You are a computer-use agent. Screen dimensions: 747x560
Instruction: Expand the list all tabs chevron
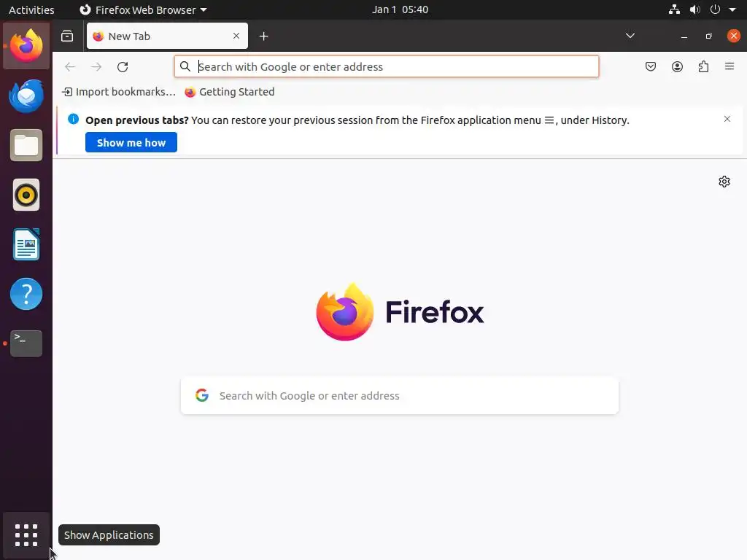point(630,36)
